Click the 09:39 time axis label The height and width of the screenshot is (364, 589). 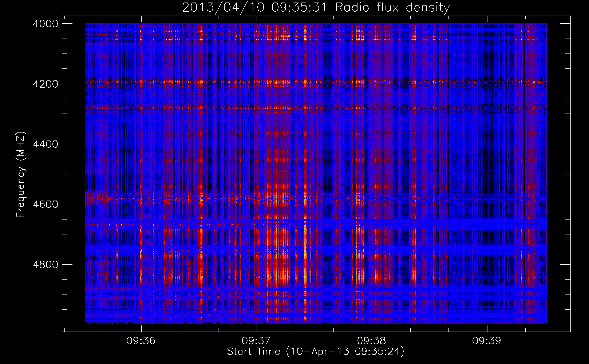(487, 341)
